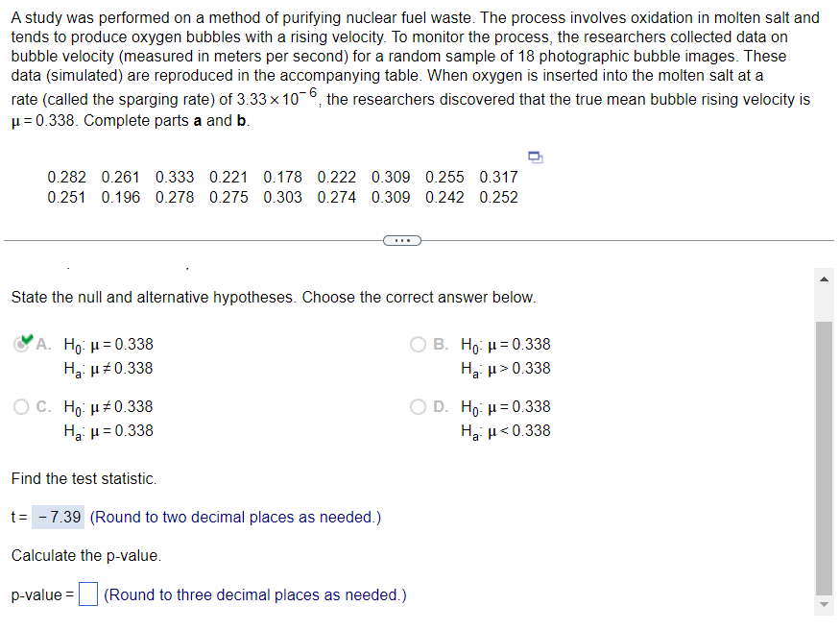Click the empty p-value input box

click(x=87, y=594)
